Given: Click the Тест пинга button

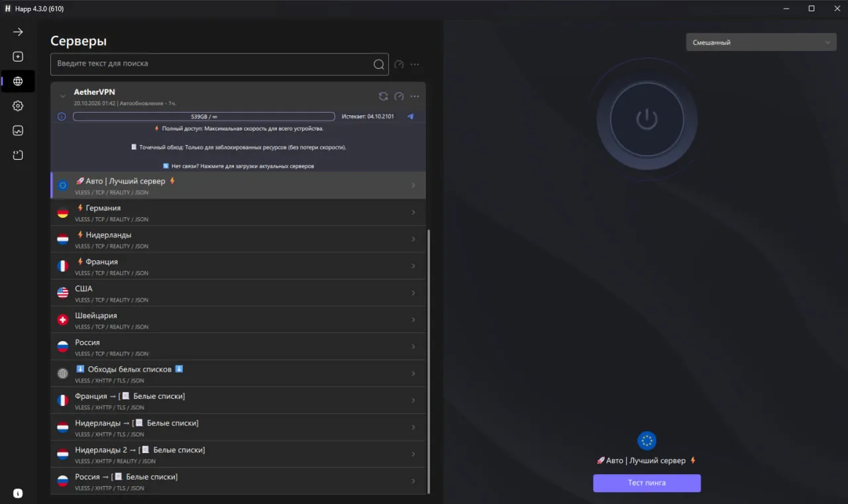Looking at the screenshot, I should click(647, 483).
